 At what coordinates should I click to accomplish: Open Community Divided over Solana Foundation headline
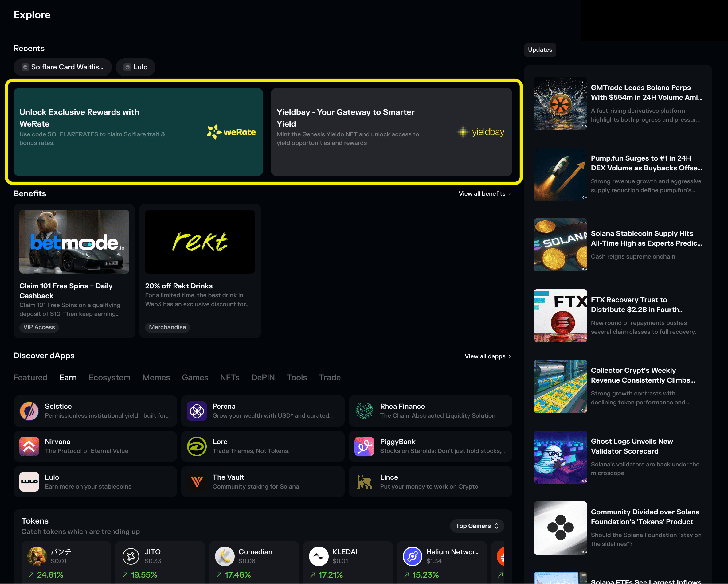click(x=645, y=517)
